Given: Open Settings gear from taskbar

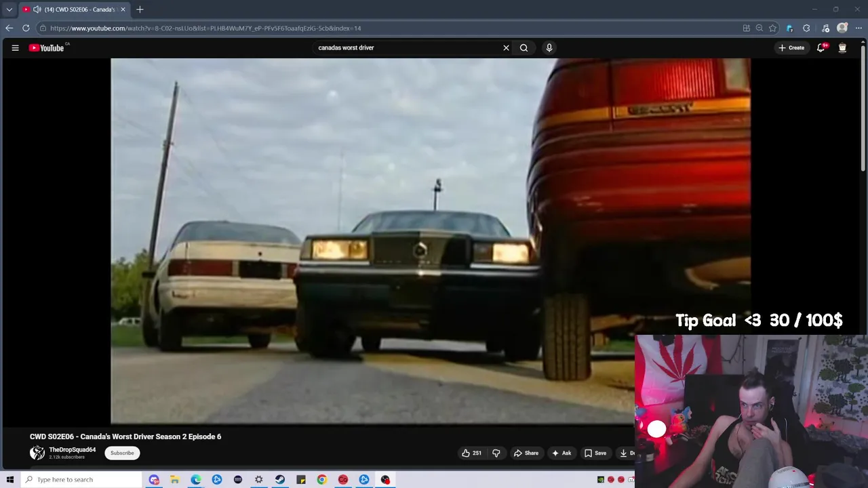Looking at the screenshot, I should [258, 479].
